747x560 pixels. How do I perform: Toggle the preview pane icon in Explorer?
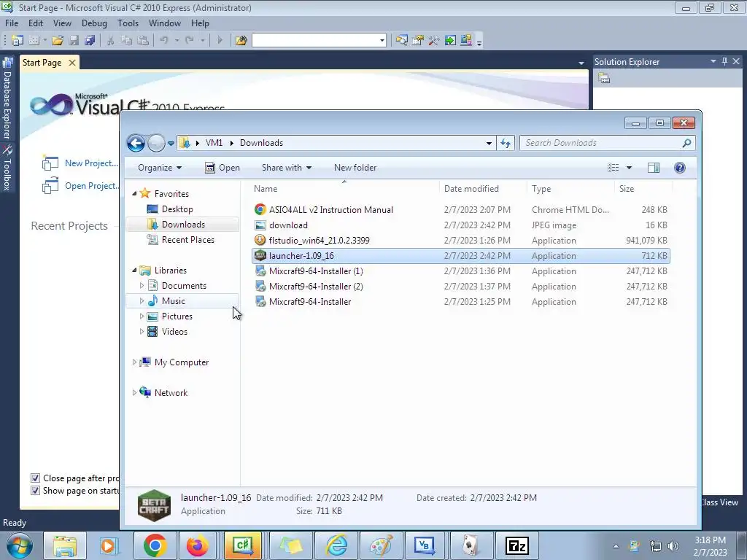tap(654, 168)
